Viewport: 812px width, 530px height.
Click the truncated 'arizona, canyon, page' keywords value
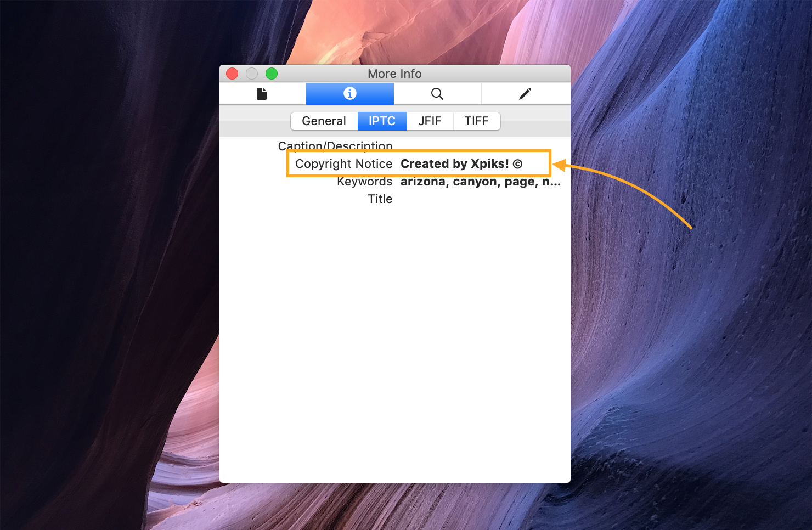[x=480, y=182]
